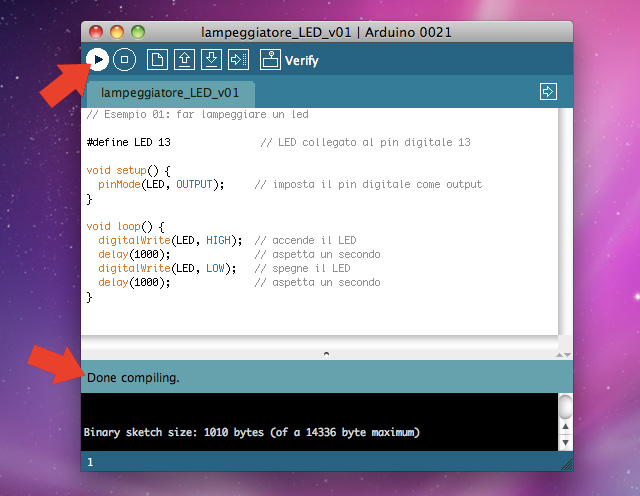This screenshot has height=496, width=640.
Task: Close the Arduino window with red button
Action: [96, 32]
